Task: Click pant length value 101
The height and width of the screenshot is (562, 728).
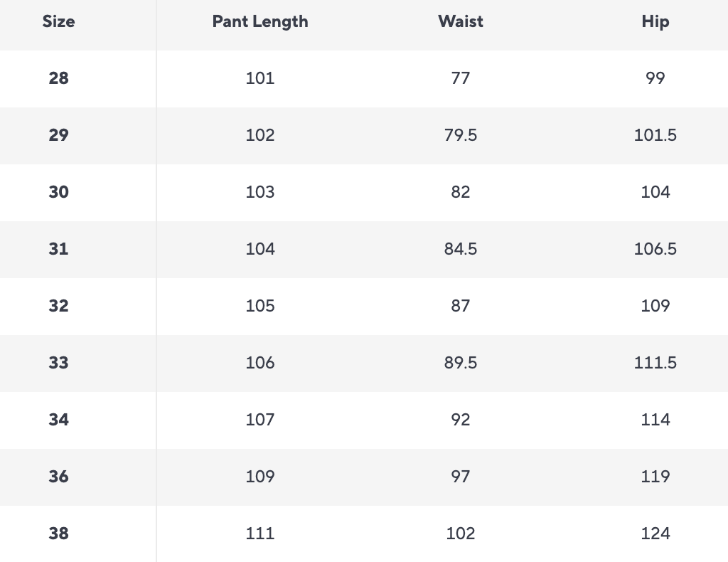Action: tap(260, 78)
